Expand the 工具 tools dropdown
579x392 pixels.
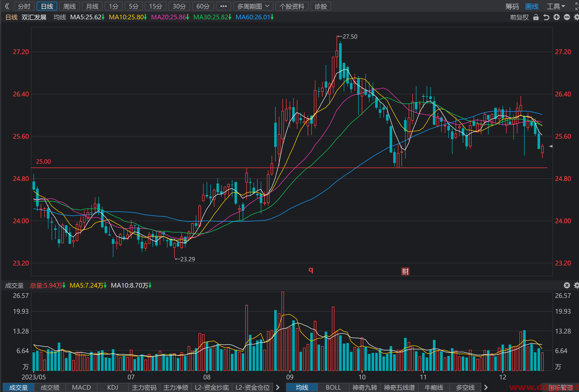tap(556, 6)
